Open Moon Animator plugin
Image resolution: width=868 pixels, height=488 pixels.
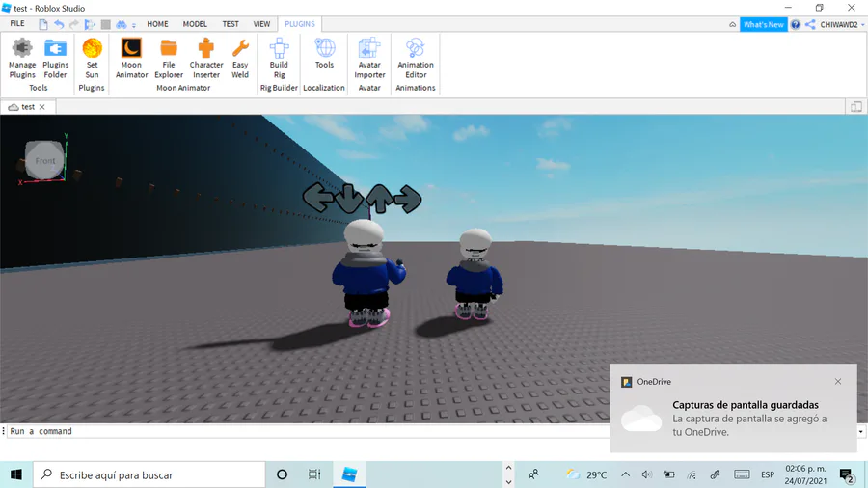click(x=131, y=58)
